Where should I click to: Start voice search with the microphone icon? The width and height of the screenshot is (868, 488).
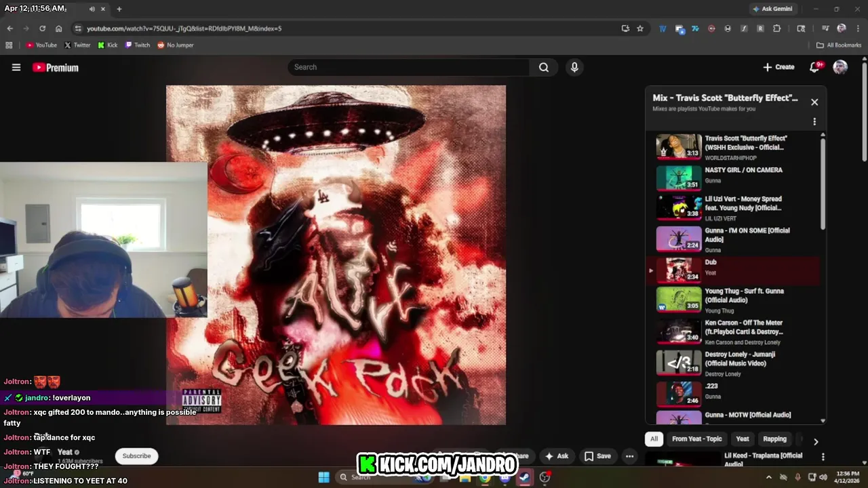(574, 67)
